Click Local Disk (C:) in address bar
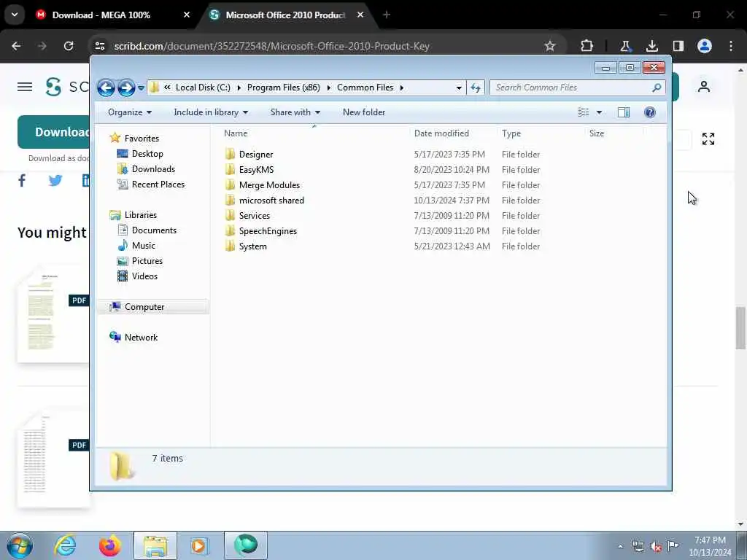747x560 pixels. point(203,87)
